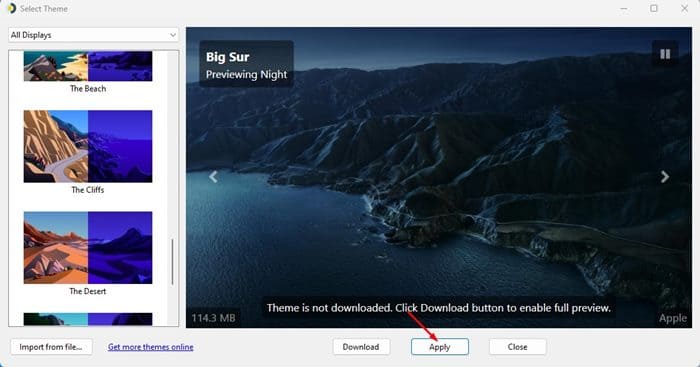Viewport: 700px width, 367px height.
Task: Pause the theme preview slideshow
Action: tap(665, 54)
